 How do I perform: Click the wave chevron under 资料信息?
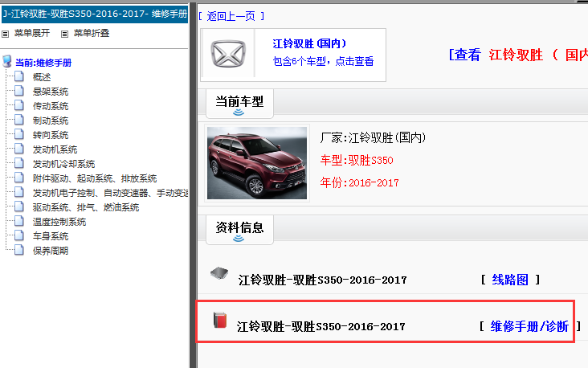(239, 238)
